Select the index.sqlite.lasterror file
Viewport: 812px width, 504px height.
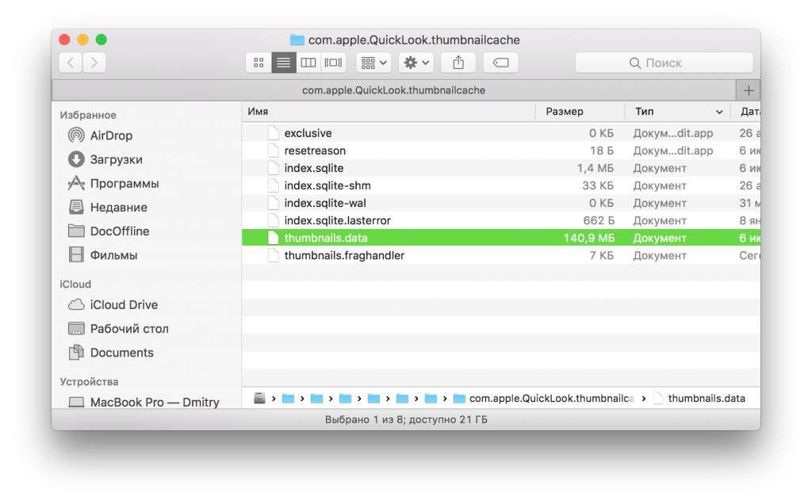(501, 220)
